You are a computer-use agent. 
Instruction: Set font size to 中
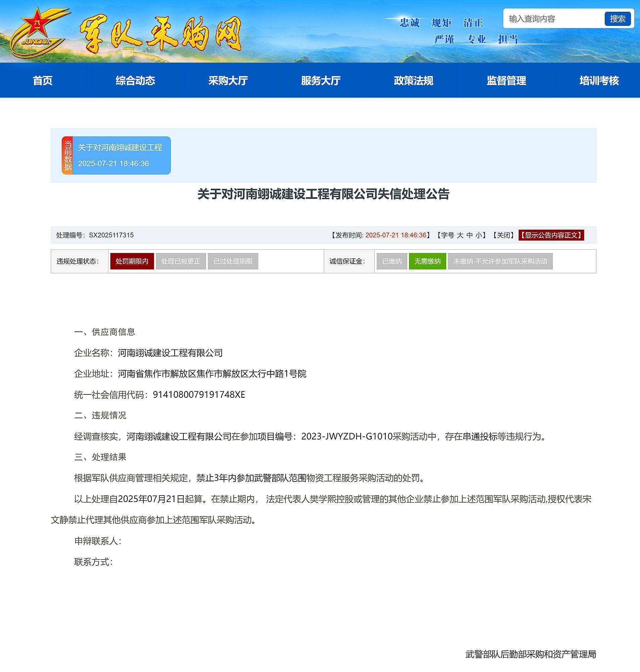point(470,235)
